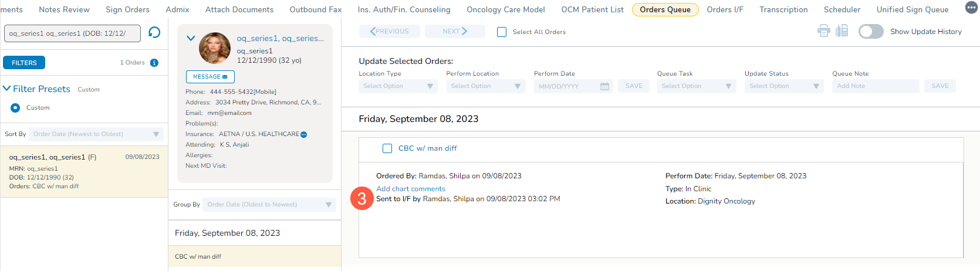Toggle Show Update History switch
This screenshot has width=980, height=271.
coord(871,32)
